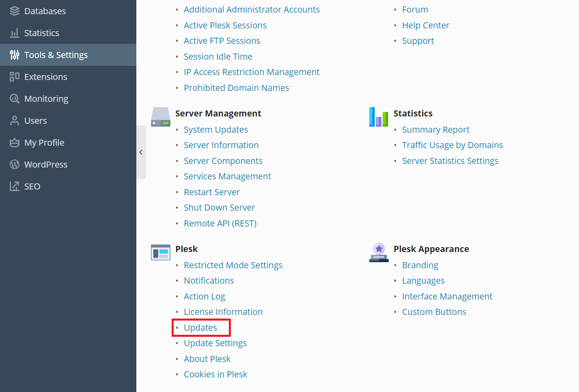Click the My Profile crown icon

pos(15,142)
